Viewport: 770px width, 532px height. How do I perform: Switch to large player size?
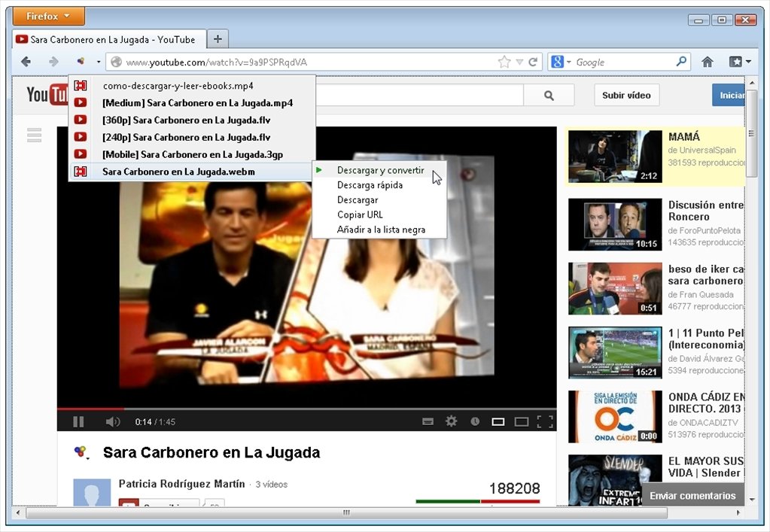522,421
